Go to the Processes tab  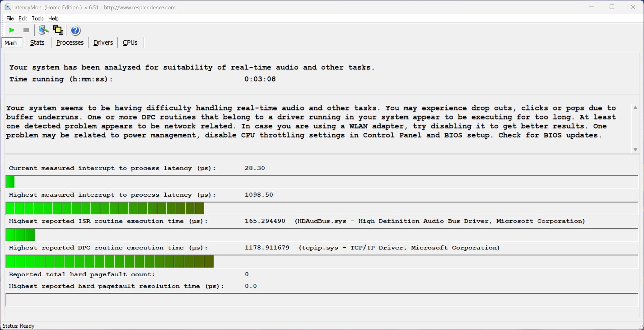[70, 43]
